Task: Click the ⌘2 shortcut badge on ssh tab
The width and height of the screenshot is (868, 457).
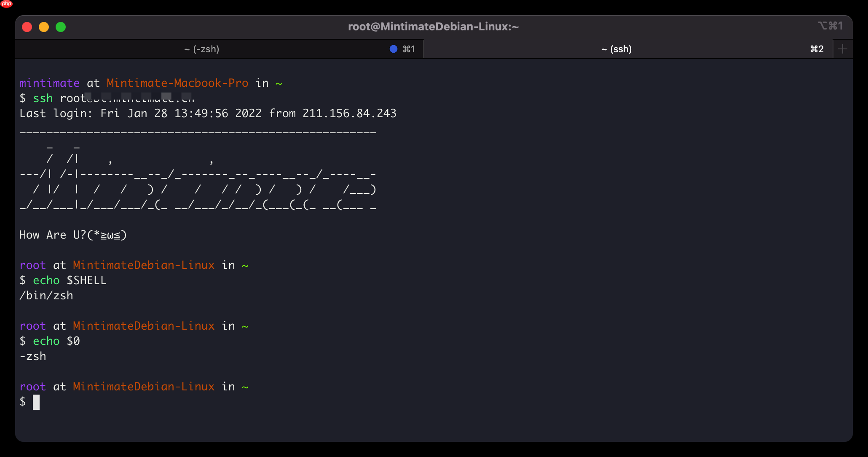Action: (817, 49)
